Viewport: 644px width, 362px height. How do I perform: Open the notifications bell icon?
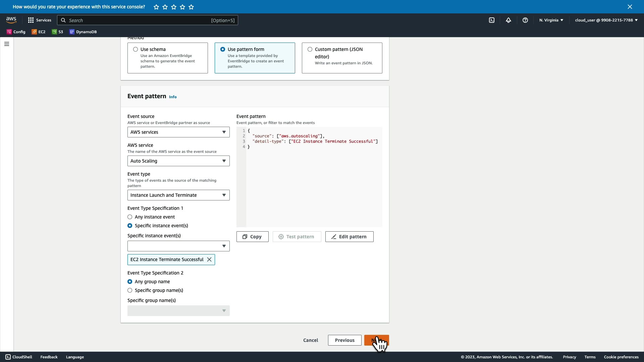pyautogui.click(x=508, y=20)
